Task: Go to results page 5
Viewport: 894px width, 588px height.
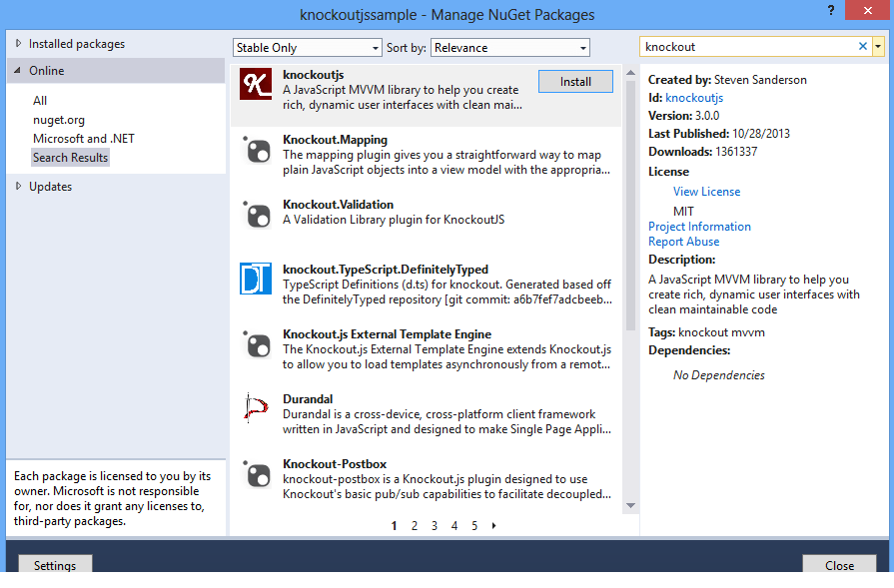Action: 474,526
